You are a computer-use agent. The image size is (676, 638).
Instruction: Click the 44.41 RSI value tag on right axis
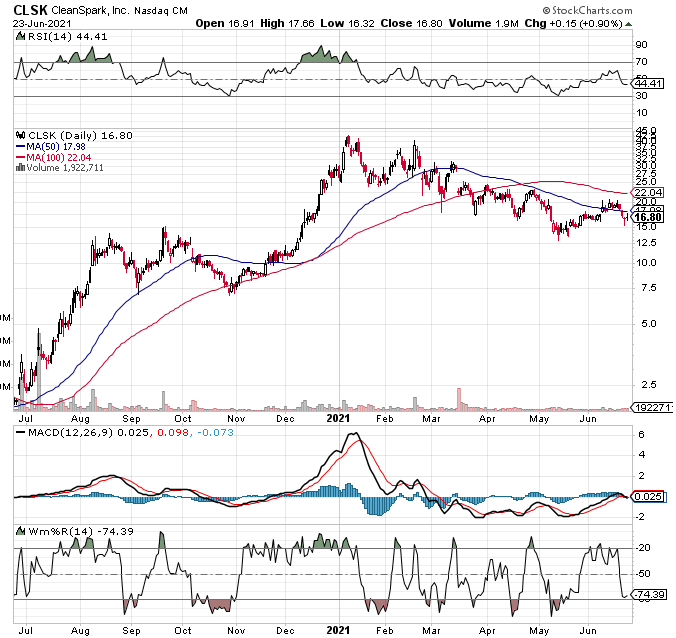pos(648,83)
